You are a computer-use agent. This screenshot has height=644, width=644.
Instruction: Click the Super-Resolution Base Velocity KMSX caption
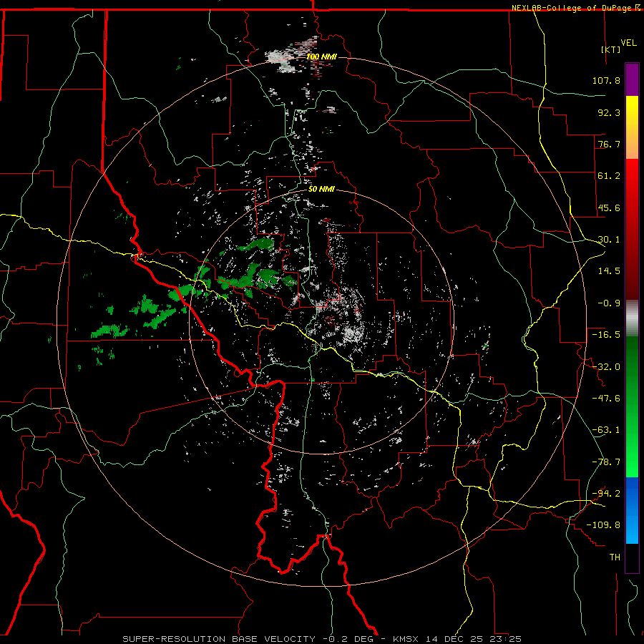322,639
